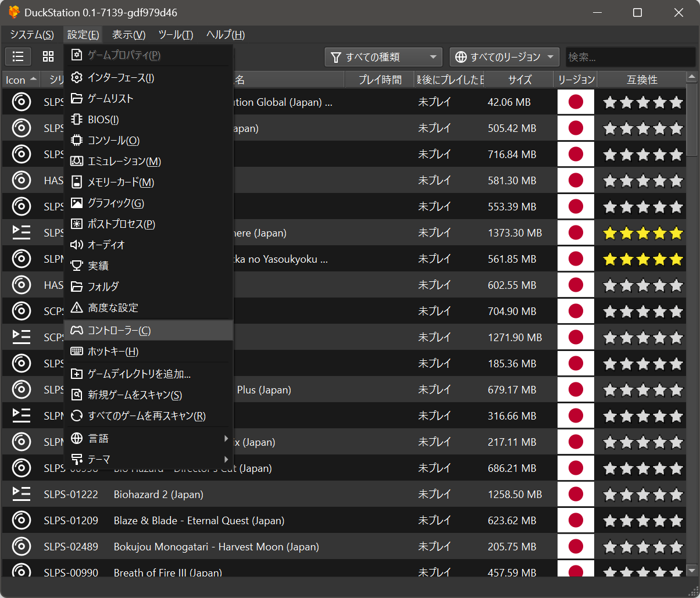This screenshot has height=598, width=700.
Task: Click the DuckStation logo in title bar
Action: point(14,12)
